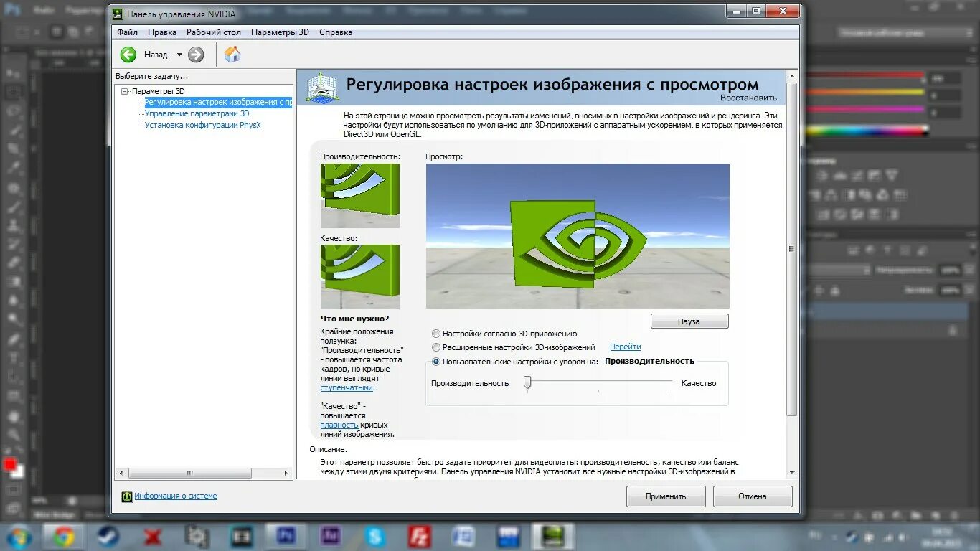Click the Forward arrow icon in toolbar

[196, 55]
